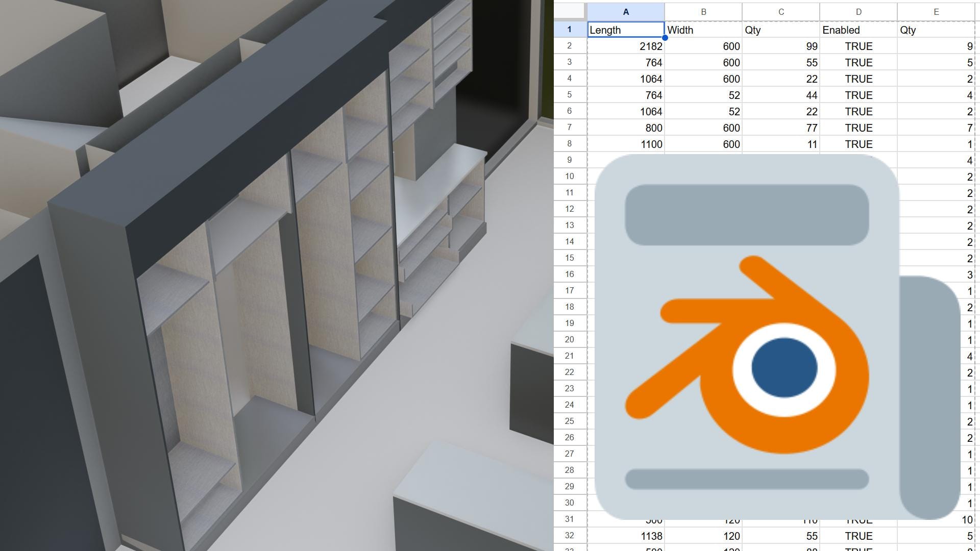Select row 1 by clicking its row number
The height and width of the screenshot is (551, 980).
point(570,30)
